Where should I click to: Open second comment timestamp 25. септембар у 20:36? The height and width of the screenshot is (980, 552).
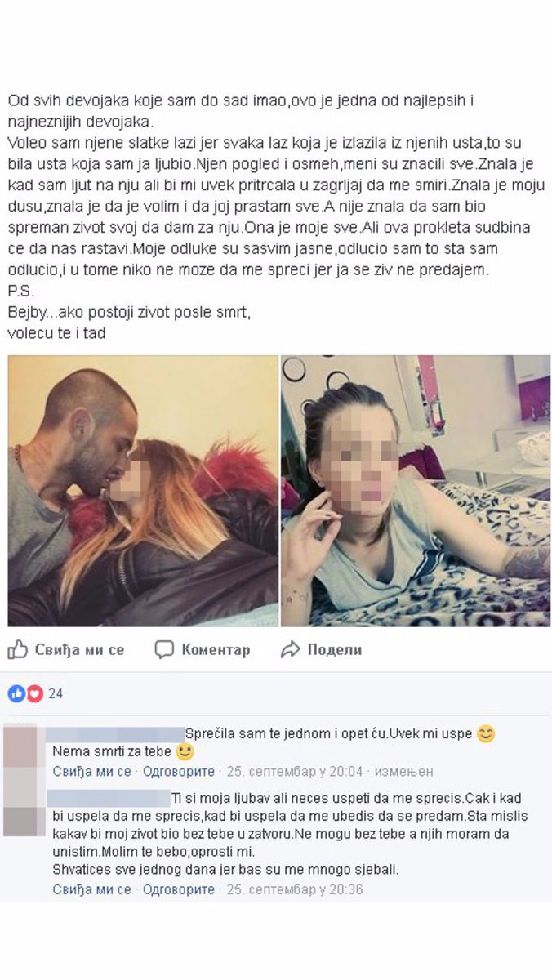tap(295, 889)
